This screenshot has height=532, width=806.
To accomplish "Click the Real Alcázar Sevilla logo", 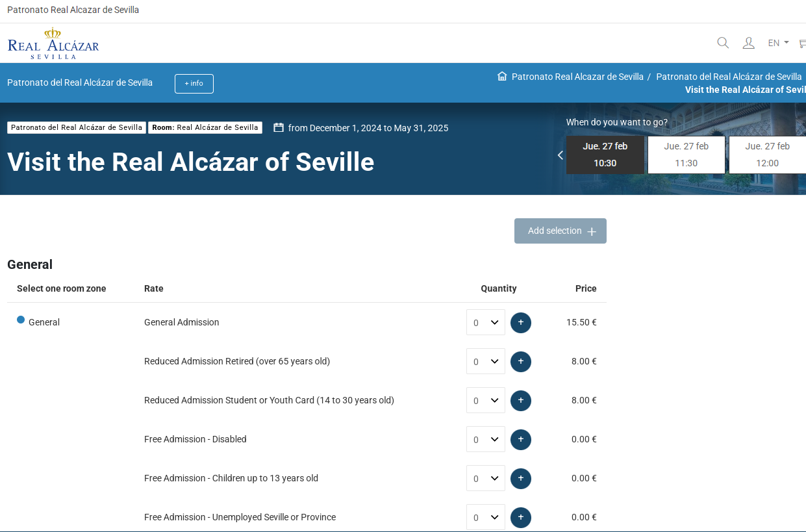I will pyautogui.click(x=53, y=44).
